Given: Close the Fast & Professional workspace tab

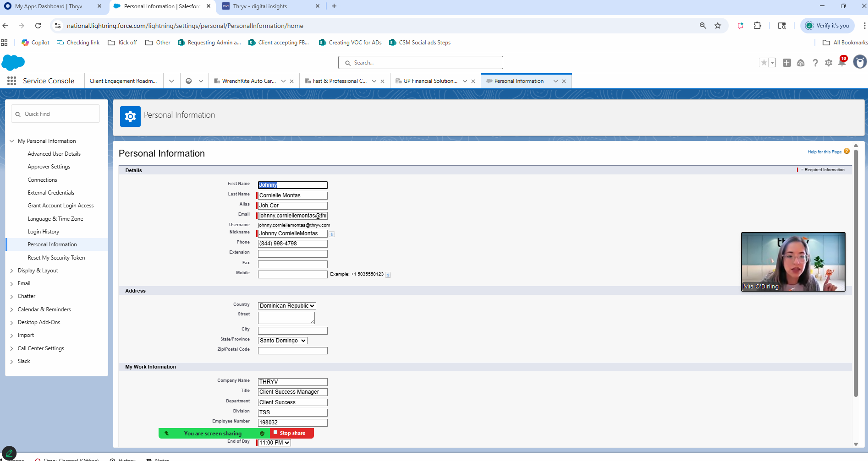Looking at the screenshot, I should [383, 81].
